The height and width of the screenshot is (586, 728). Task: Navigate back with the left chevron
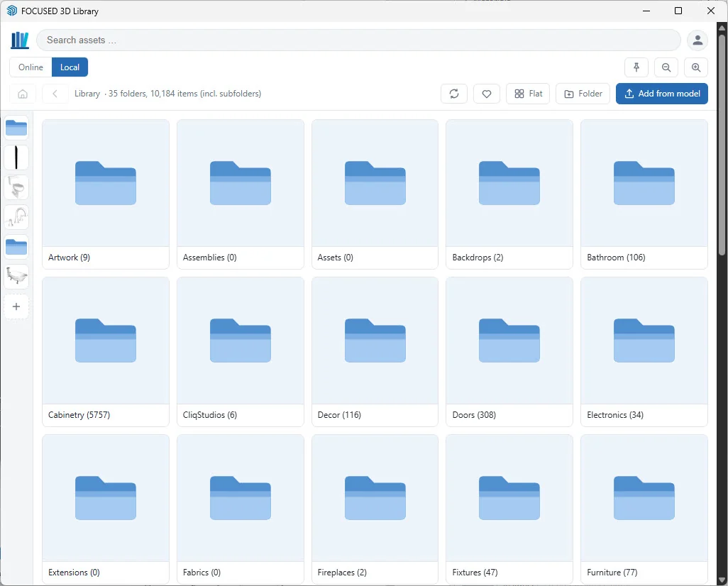(x=55, y=94)
